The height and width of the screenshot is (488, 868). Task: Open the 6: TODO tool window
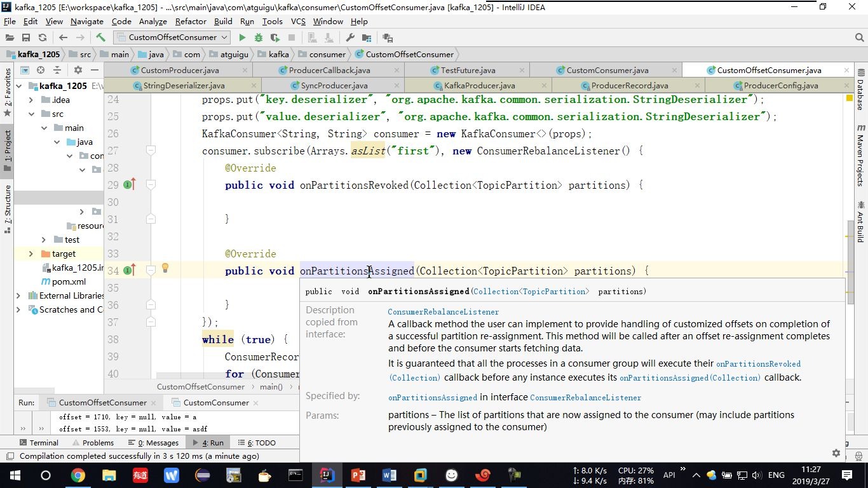click(x=257, y=443)
